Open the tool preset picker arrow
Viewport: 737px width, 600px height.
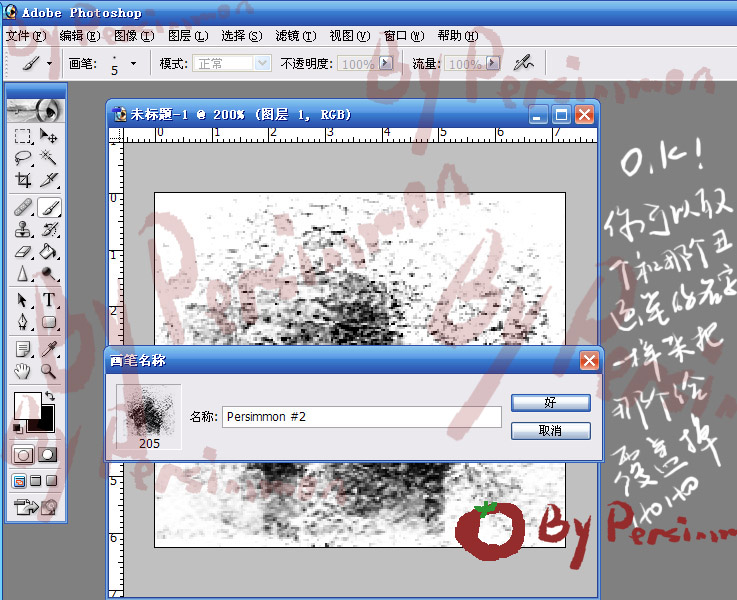pyautogui.click(x=49, y=63)
